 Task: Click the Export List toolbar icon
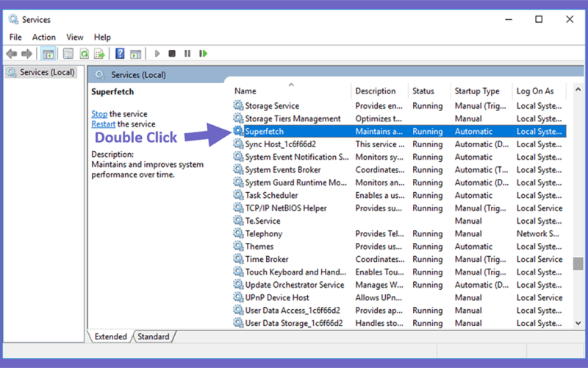pyautogui.click(x=99, y=54)
